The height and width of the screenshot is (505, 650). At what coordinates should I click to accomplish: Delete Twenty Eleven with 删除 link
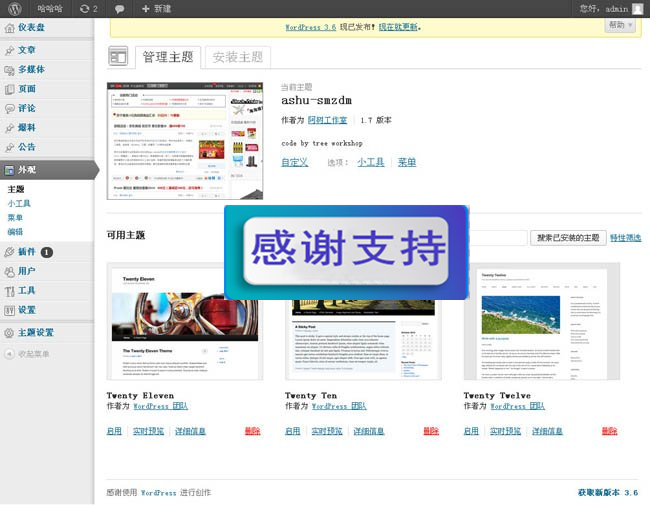(252, 431)
